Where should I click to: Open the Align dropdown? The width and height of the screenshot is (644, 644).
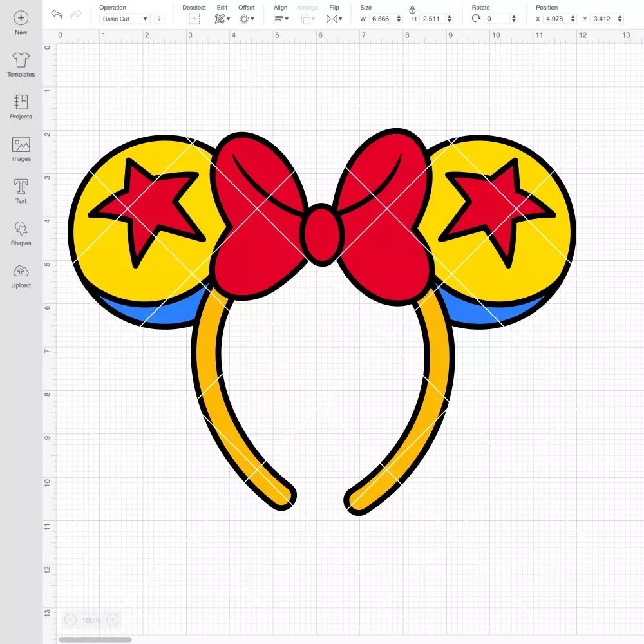tap(281, 19)
